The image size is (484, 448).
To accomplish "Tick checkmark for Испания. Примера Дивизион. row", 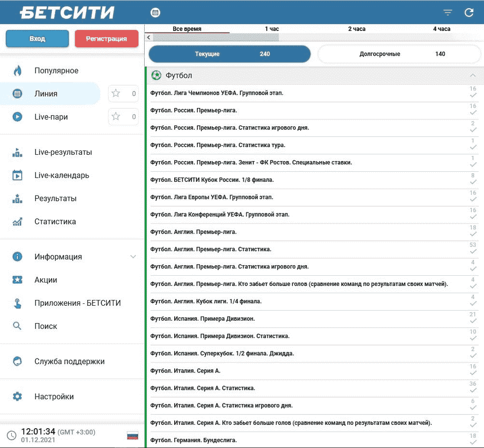I will pos(473,321).
